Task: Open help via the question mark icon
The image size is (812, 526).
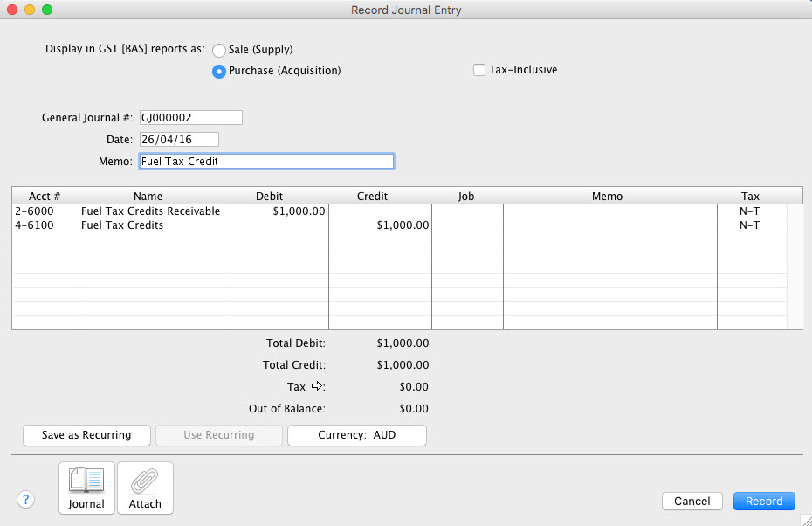Action: click(x=25, y=500)
